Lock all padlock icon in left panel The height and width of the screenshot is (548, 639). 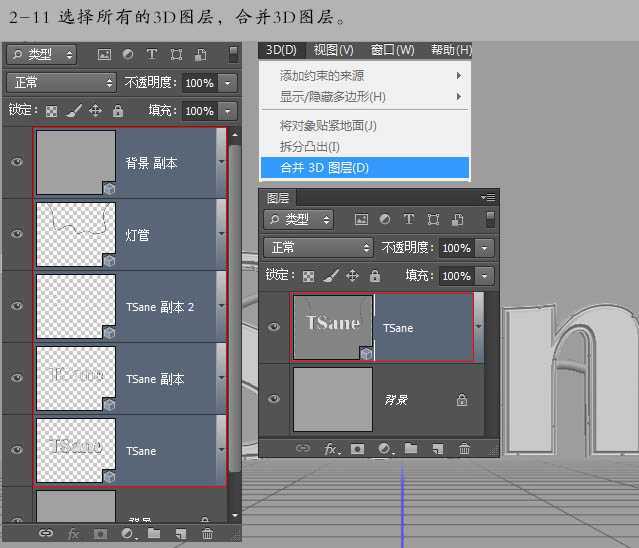point(118,110)
